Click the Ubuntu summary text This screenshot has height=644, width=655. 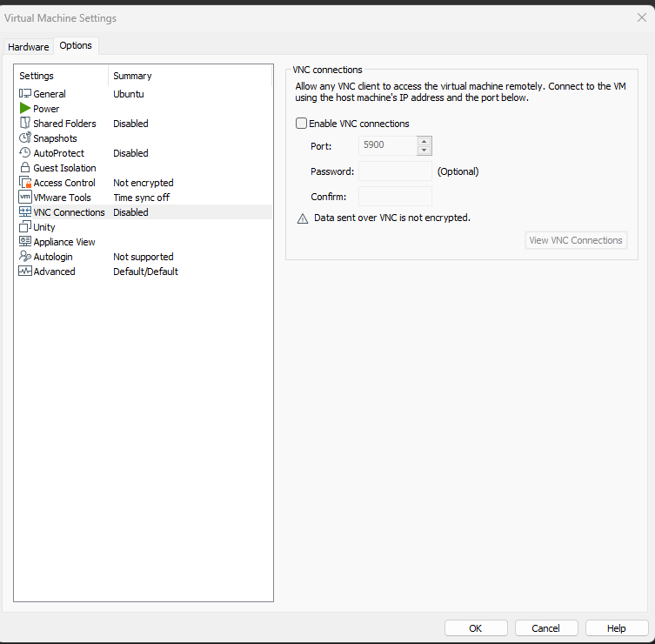pyautogui.click(x=129, y=94)
